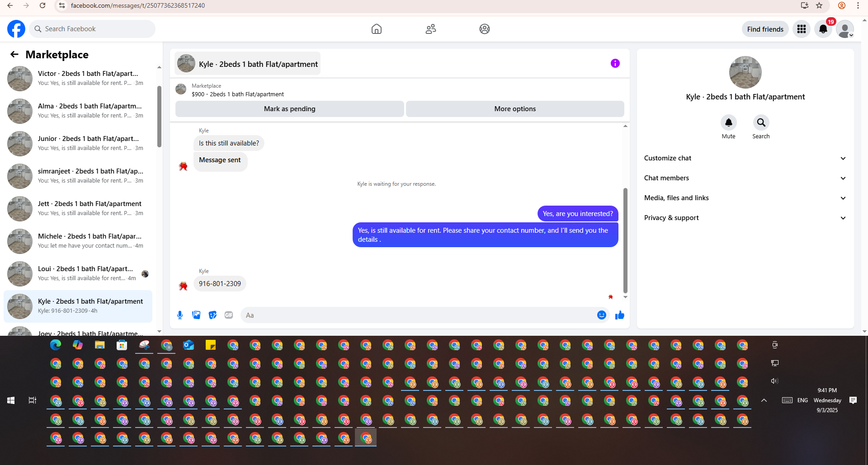Click the chat messages scrollbar
Image resolution: width=868 pixels, height=465 pixels.
pyautogui.click(x=625, y=240)
